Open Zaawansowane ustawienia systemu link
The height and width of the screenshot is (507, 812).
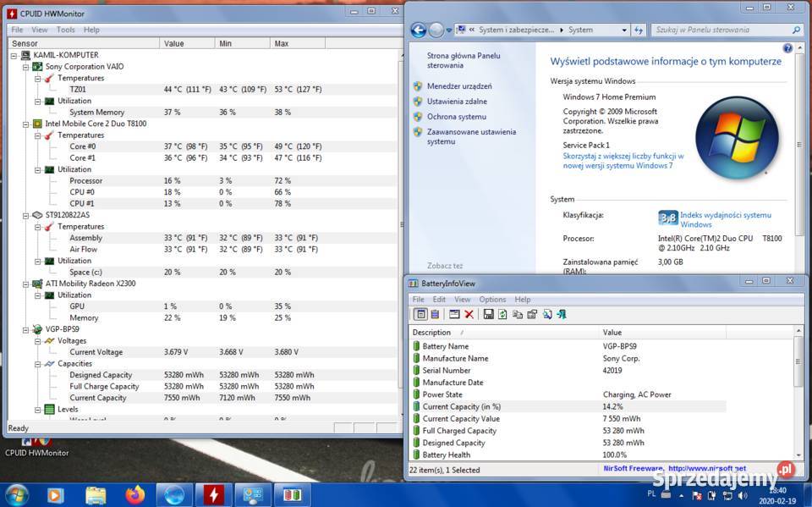point(471,137)
